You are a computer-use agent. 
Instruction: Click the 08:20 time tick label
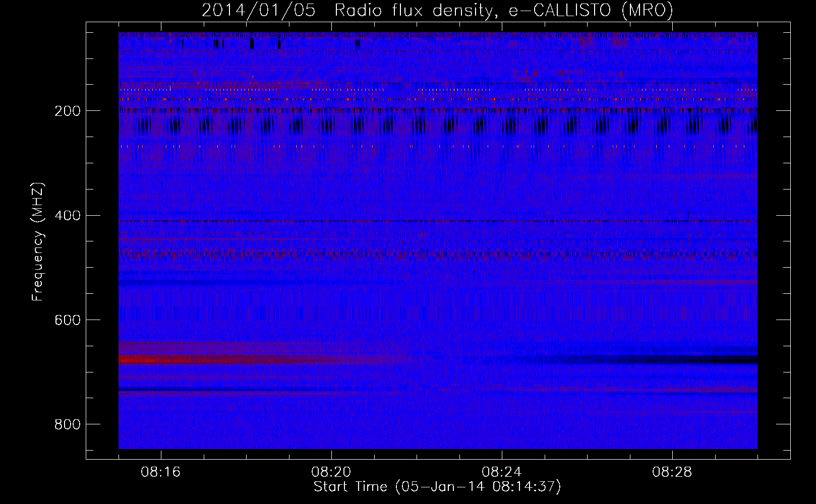331,472
